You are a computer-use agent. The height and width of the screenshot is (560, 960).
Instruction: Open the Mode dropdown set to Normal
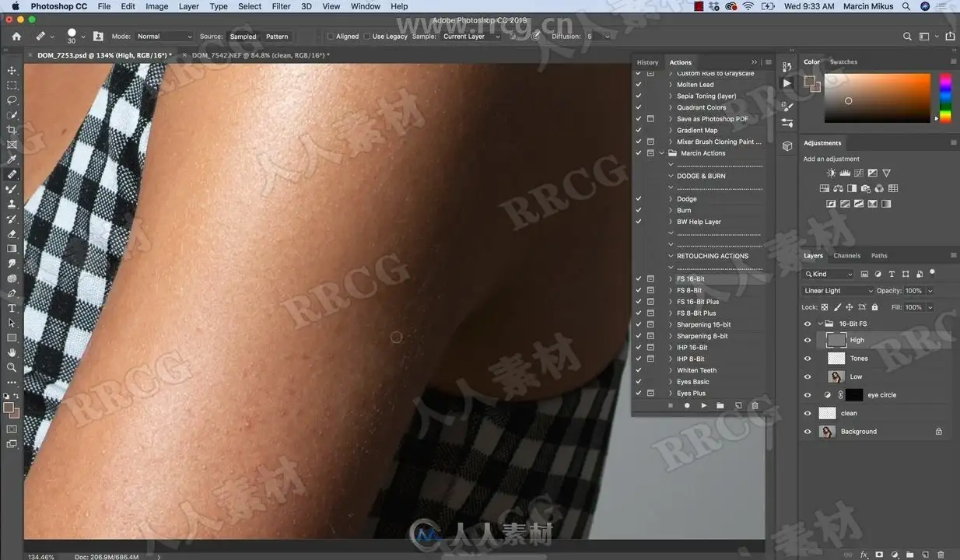point(163,37)
